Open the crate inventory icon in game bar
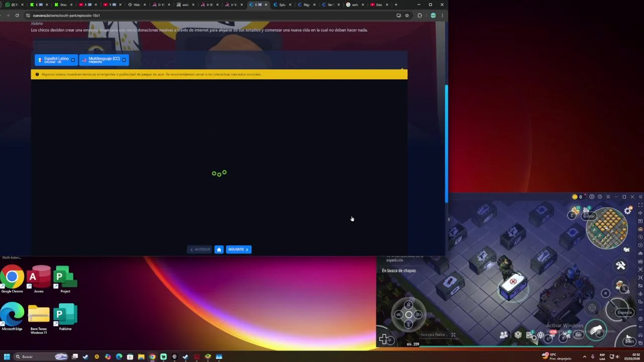Image resolution: width=644 pixels, height=362 pixels. 518,335
